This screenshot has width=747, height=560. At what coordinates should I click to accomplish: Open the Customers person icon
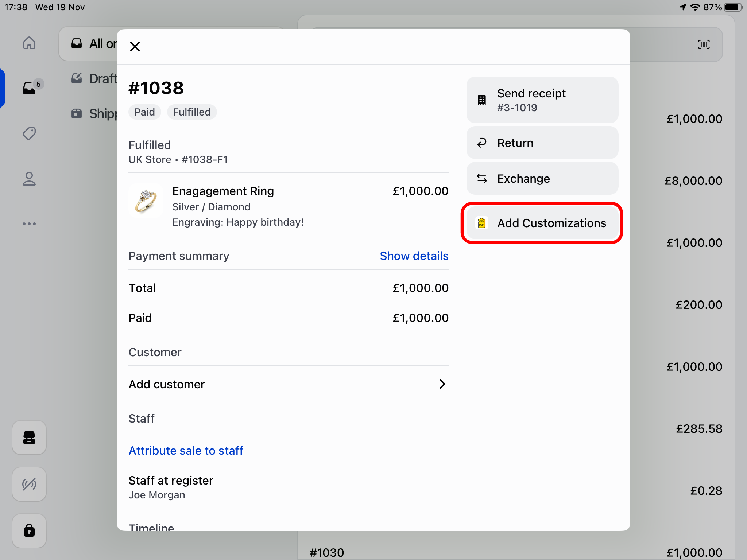pyautogui.click(x=29, y=179)
